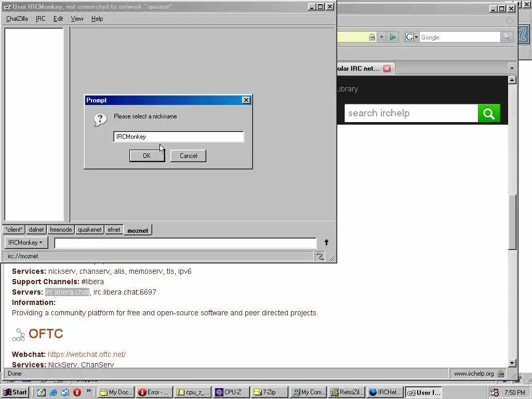Close the Prompt dialog via title bar X
Image resolution: width=532 pixels, height=399 pixels.
click(x=246, y=100)
